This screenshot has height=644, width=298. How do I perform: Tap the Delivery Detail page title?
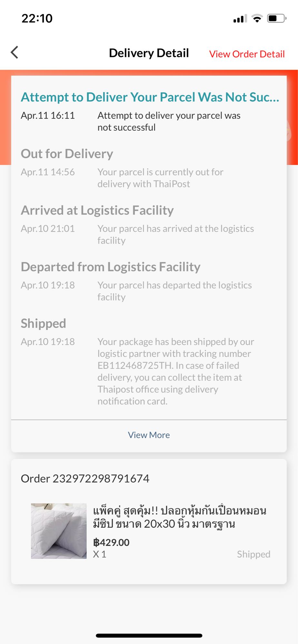point(149,53)
